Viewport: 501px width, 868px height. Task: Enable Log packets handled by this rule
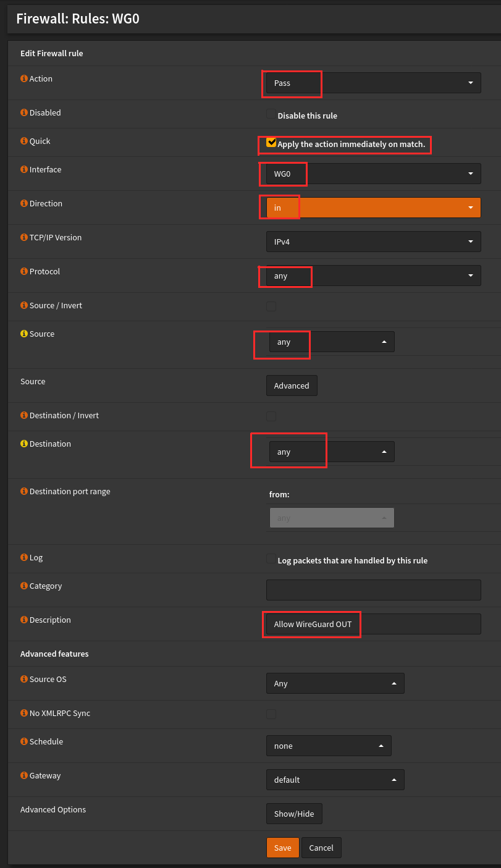(x=271, y=559)
